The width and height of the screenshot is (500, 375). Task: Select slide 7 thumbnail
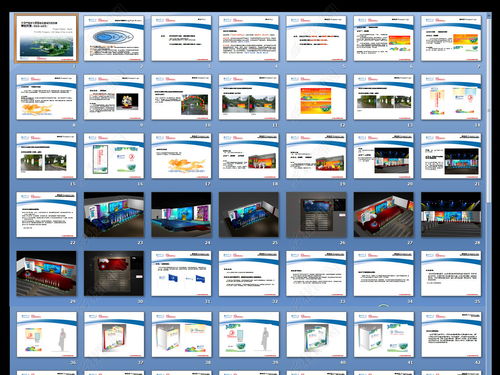[451, 38]
